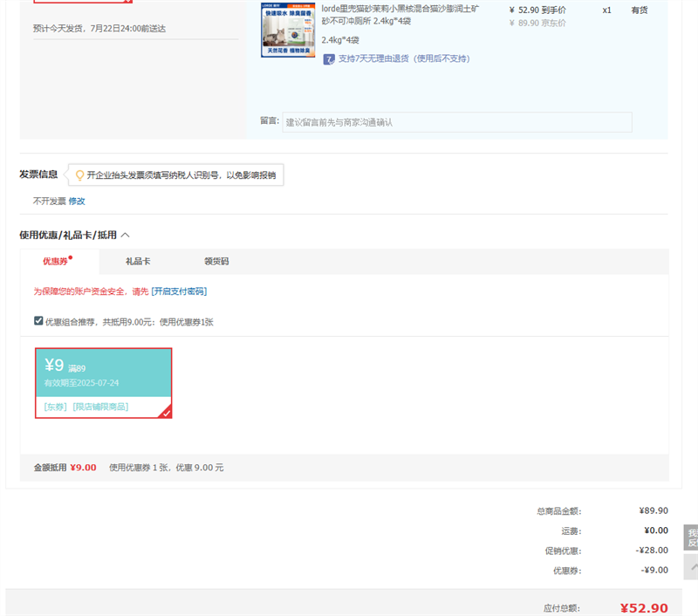The width and height of the screenshot is (698, 616).
Task: Click the ¥52.90 应付总额 total amount
Action: (644, 608)
